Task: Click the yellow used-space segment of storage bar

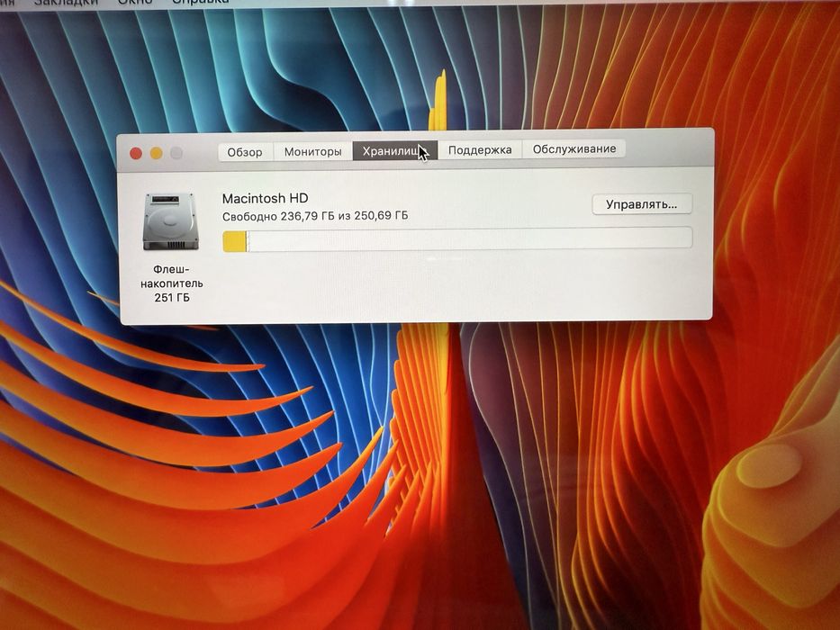Action: tap(235, 241)
